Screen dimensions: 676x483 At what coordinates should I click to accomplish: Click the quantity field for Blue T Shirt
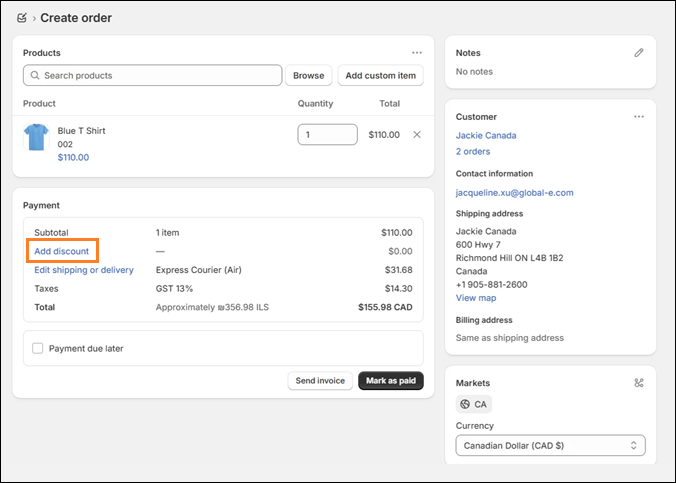pos(327,135)
